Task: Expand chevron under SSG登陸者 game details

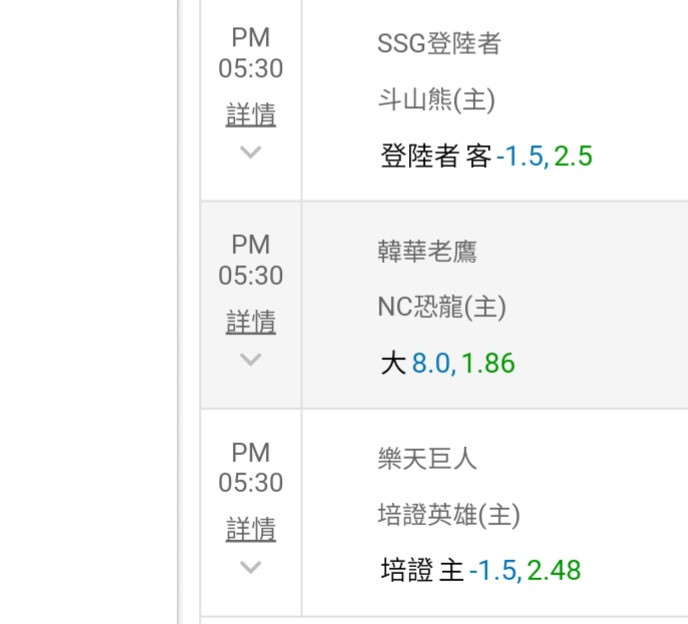Action: point(251,152)
